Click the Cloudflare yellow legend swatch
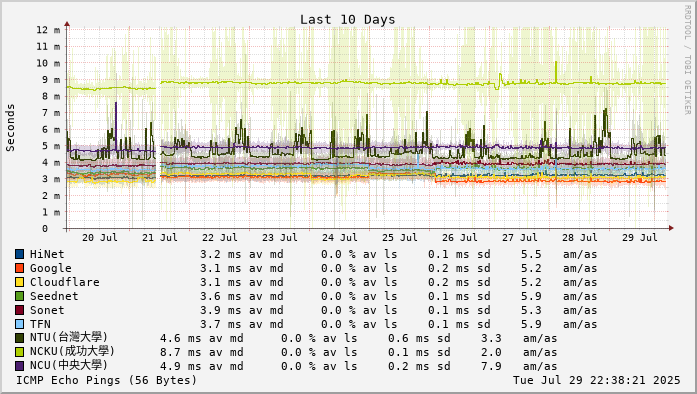This screenshot has width=697, height=394. [20, 282]
